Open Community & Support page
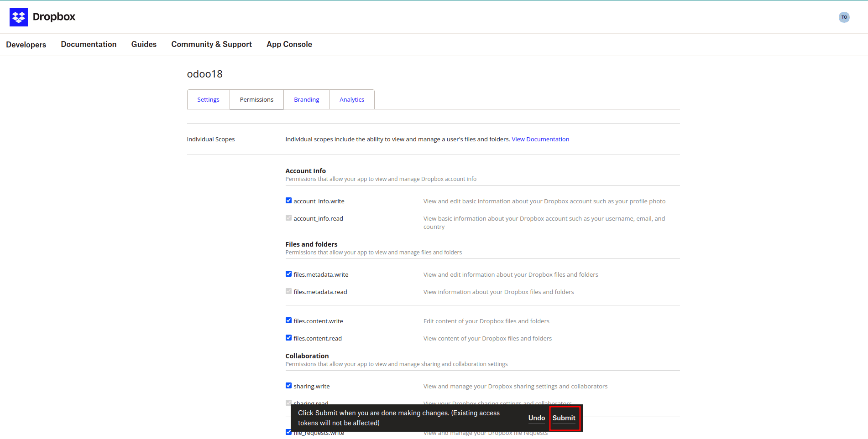The height and width of the screenshot is (439, 868). [211, 44]
